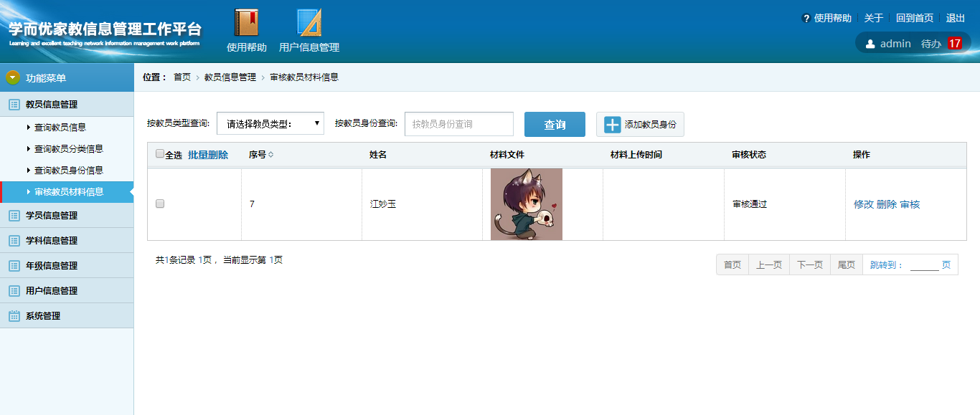This screenshot has height=415, width=980.
Task: Sort by the 序号 column arrows
Action: [270, 155]
